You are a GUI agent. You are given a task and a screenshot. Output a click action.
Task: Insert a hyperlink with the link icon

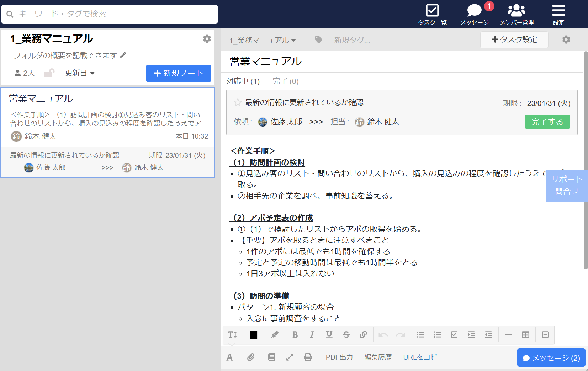pos(364,334)
